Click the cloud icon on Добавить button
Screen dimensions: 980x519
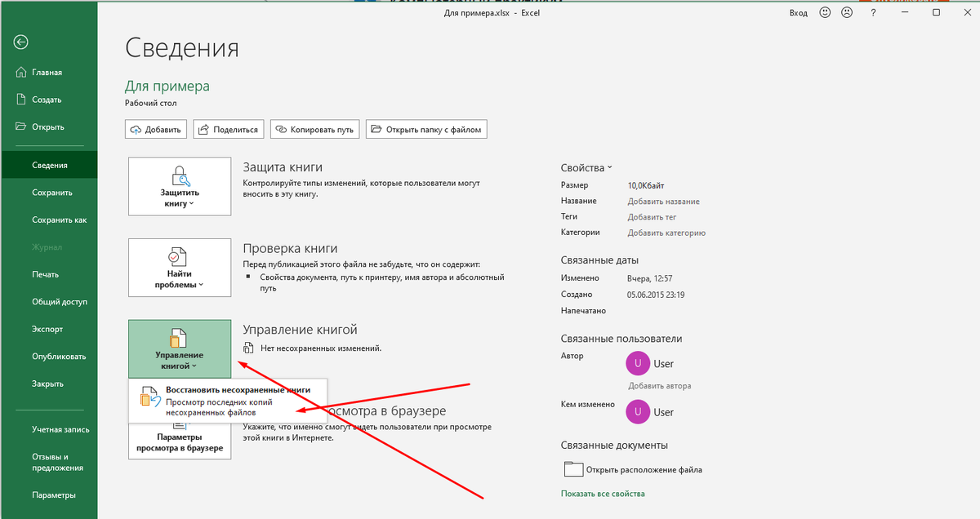point(136,129)
